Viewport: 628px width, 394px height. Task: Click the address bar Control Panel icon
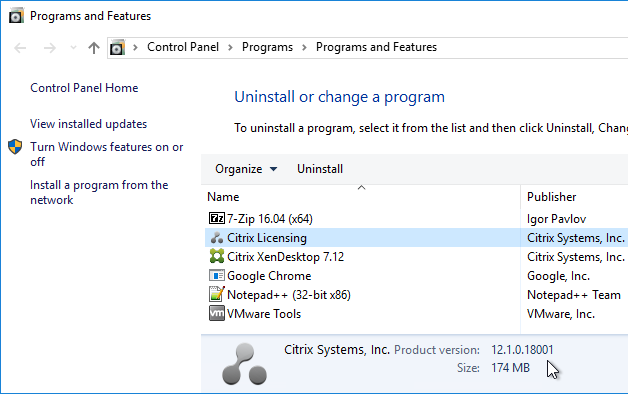click(117, 48)
